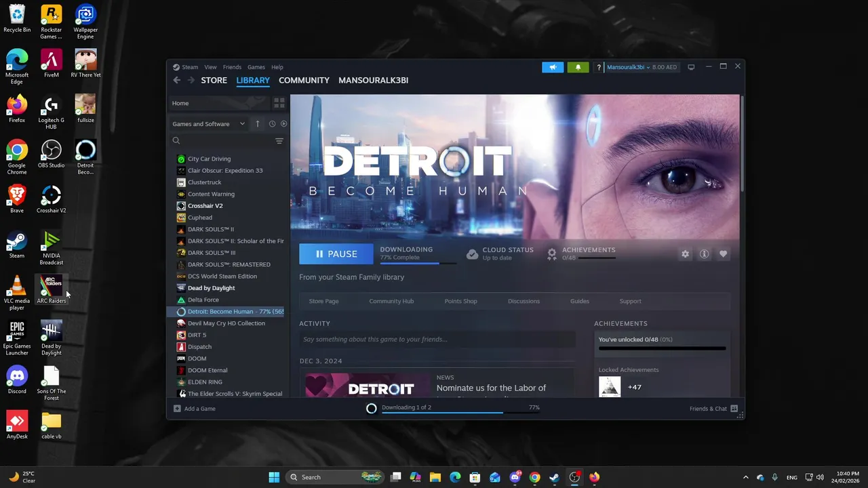Select ELDEN RING in the library list

(229, 382)
